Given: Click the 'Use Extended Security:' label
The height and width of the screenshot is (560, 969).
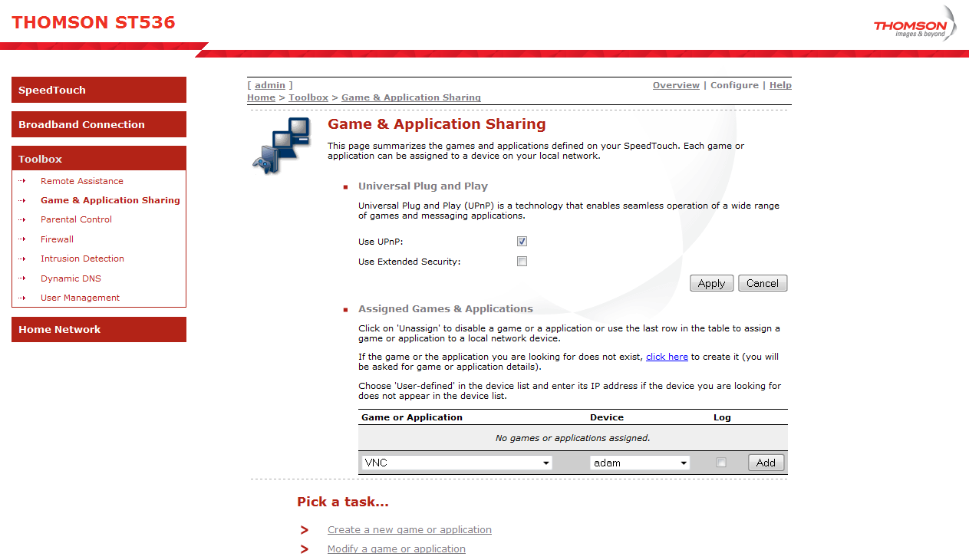Looking at the screenshot, I should coord(410,262).
